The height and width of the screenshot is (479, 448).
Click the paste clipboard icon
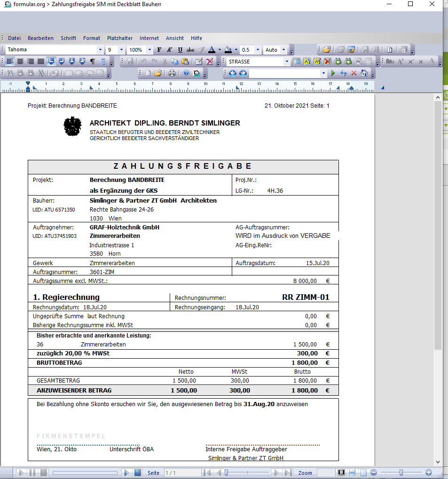(x=185, y=62)
